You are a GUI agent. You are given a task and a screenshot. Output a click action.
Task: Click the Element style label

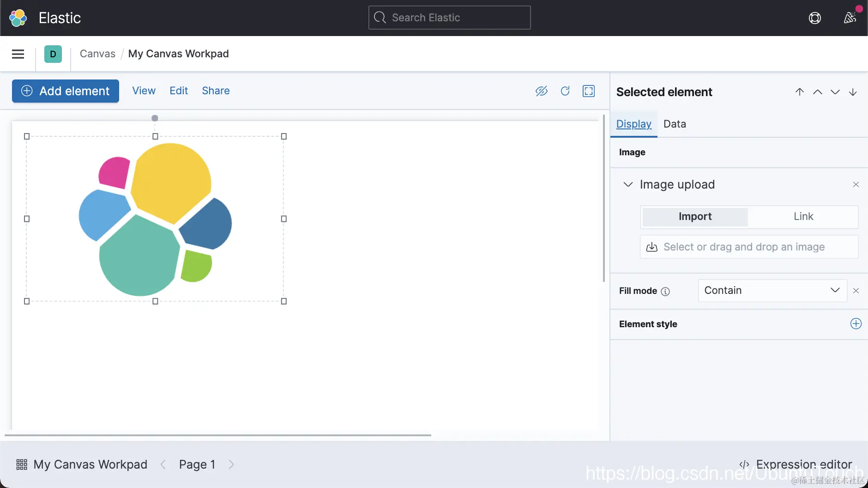click(x=648, y=324)
